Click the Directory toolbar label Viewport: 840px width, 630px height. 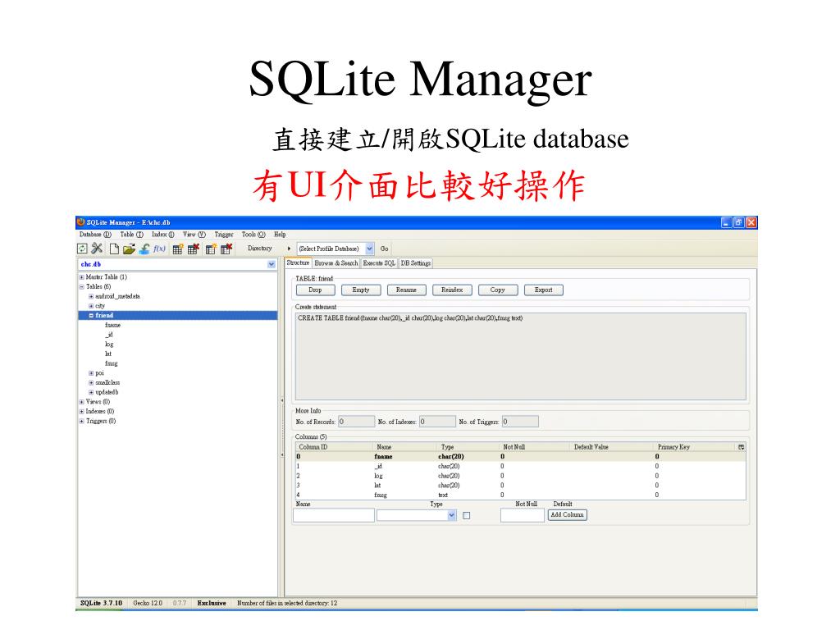(x=260, y=249)
